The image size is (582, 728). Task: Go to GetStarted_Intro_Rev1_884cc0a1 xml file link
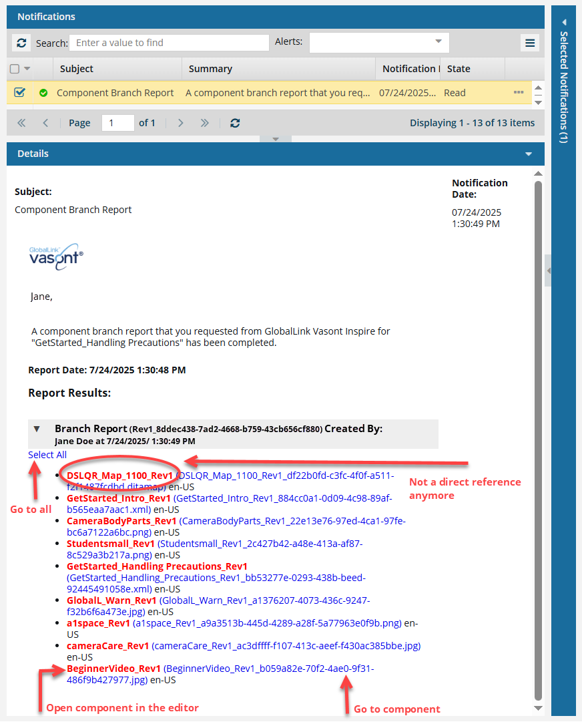(x=282, y=499)
